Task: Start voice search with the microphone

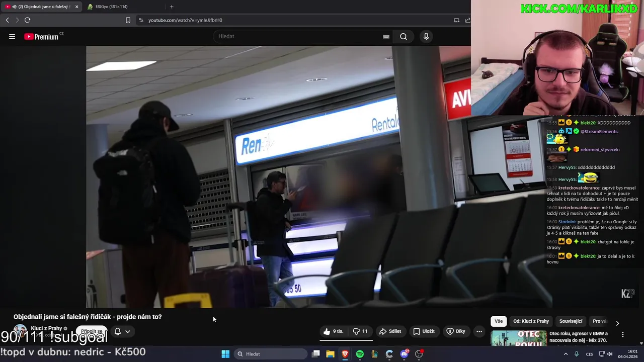Action: point(426,36)
